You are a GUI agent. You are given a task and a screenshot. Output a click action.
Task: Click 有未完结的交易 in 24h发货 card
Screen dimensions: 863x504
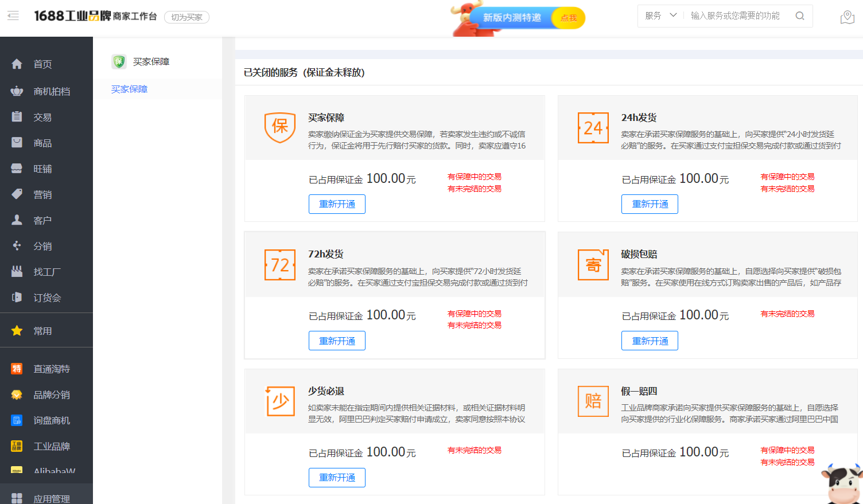click(x=787, y=189)
